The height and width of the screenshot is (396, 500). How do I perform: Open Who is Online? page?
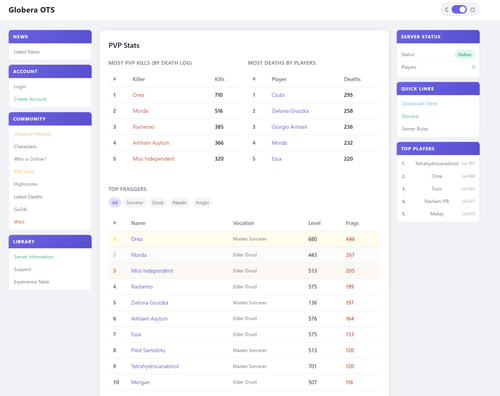point(30,159)
